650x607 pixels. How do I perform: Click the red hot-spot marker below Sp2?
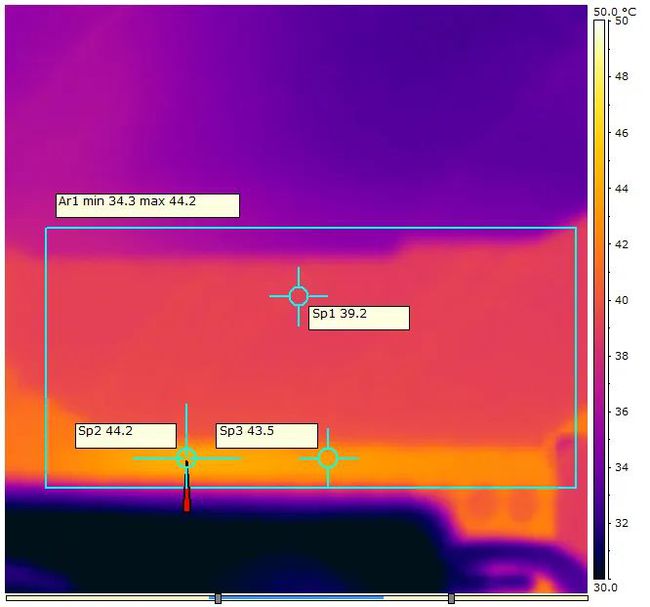[187, 486]
